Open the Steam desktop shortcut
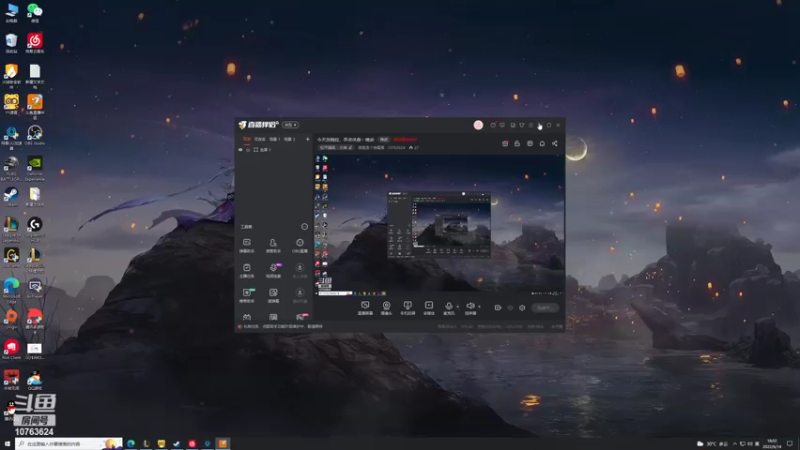 (x=11, y=196)
